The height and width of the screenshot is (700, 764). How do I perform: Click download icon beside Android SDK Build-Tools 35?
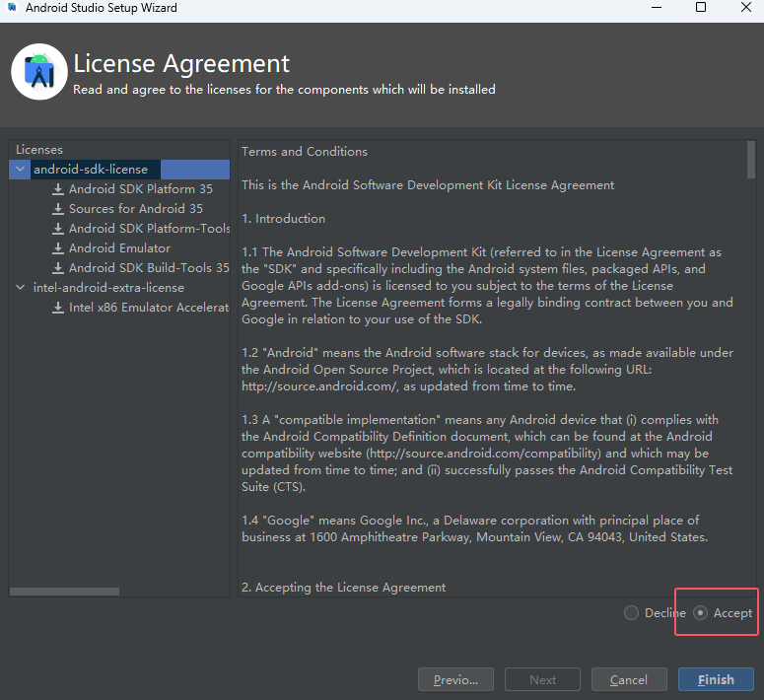click(x=58, y=268)
